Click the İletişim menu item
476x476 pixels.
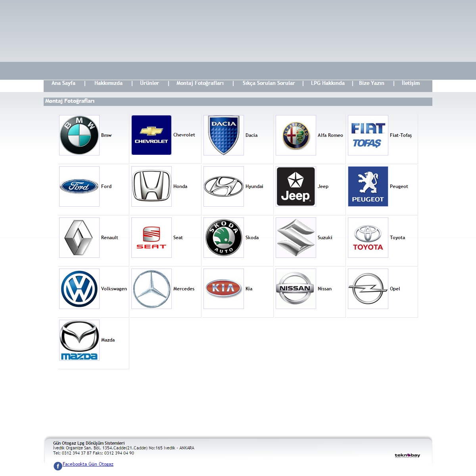point(411,83)
